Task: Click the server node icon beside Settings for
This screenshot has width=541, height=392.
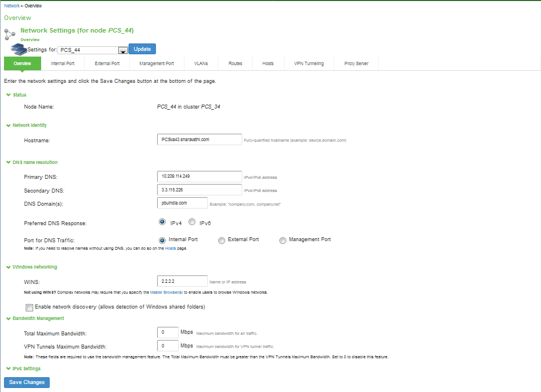Action: tap(19, 49)
